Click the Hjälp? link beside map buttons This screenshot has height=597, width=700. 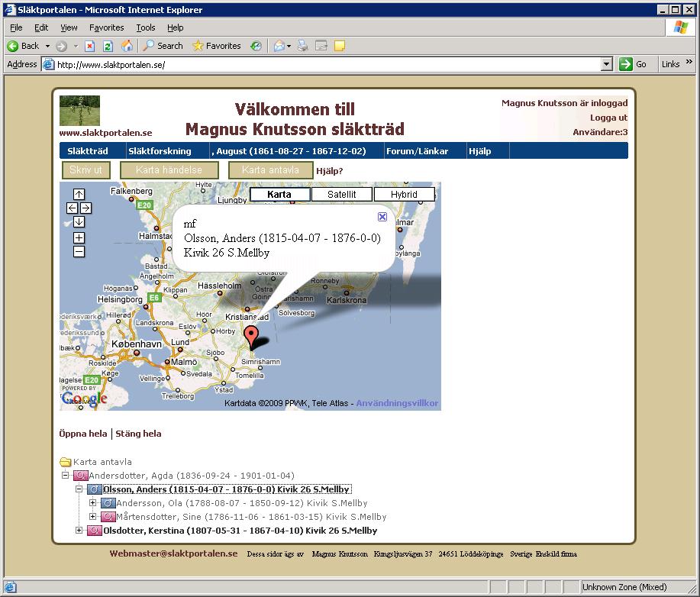tap(330, 171)
